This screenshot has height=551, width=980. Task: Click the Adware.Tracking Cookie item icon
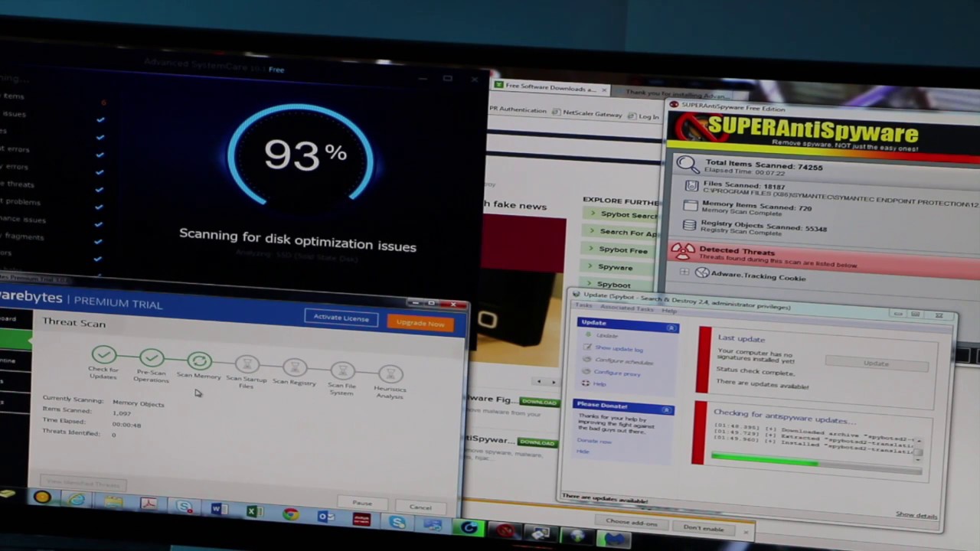702,272
